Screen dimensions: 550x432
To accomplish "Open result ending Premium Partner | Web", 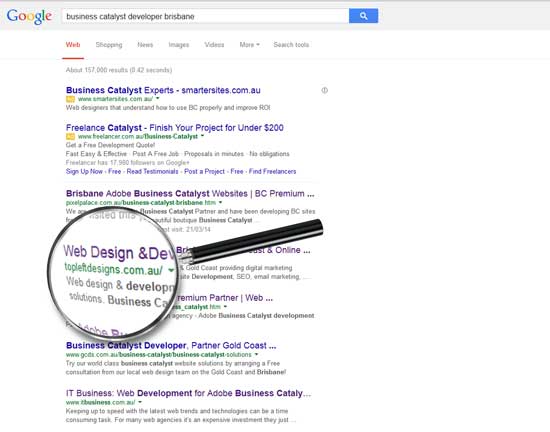I will 224,298.
